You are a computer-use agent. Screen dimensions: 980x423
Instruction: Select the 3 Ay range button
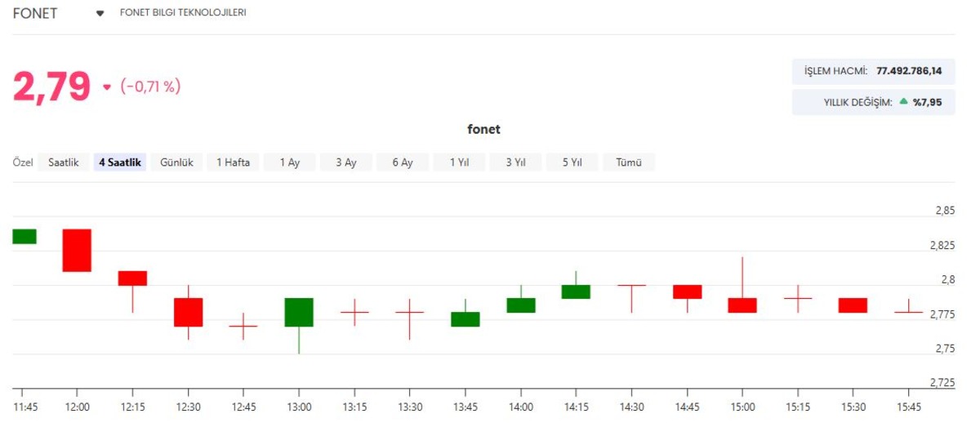coord(345,163)
